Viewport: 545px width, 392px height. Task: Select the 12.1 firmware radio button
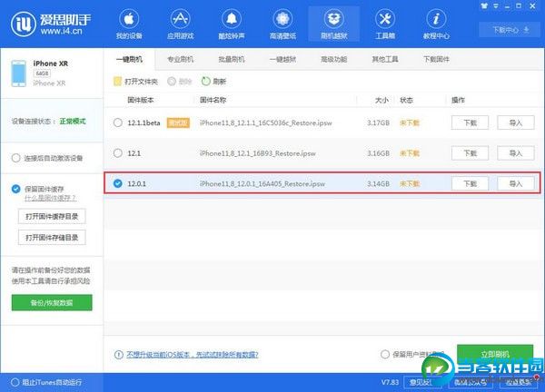point(118,153)
